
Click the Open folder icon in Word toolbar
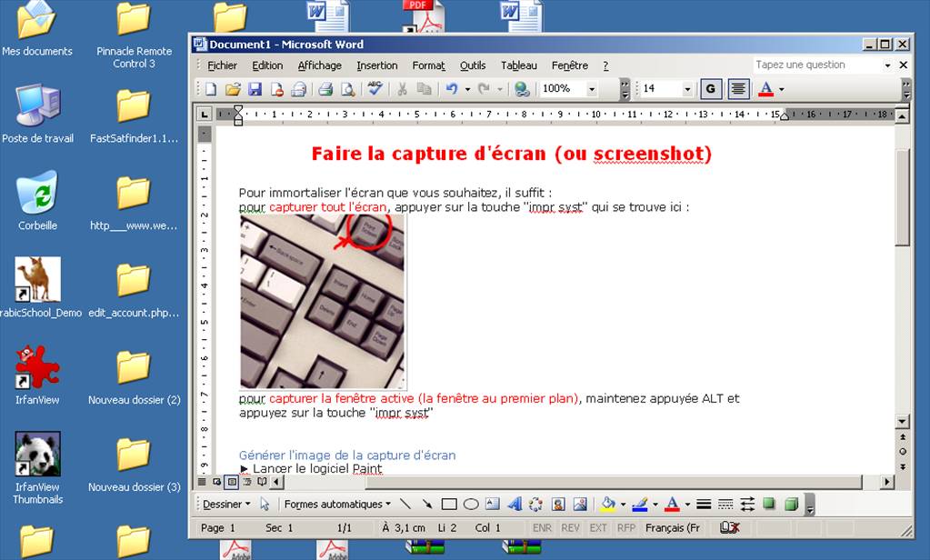tap(233, 89)
